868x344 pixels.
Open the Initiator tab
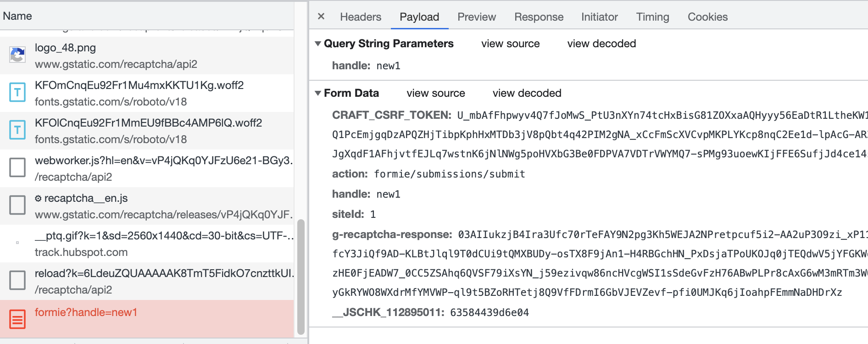[599, 17]
